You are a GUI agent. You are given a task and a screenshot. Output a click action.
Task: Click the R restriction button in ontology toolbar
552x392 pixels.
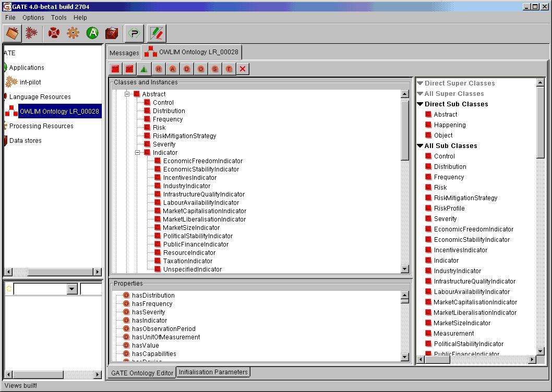159,69
